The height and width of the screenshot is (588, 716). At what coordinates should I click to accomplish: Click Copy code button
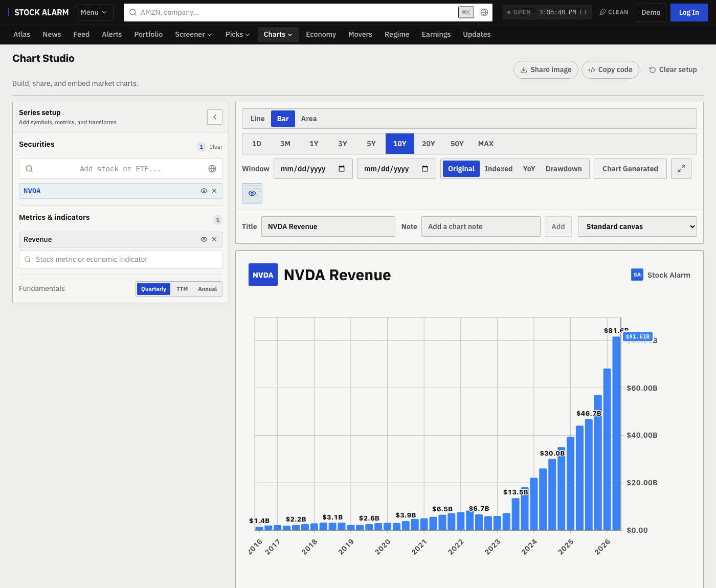point(610,70)
